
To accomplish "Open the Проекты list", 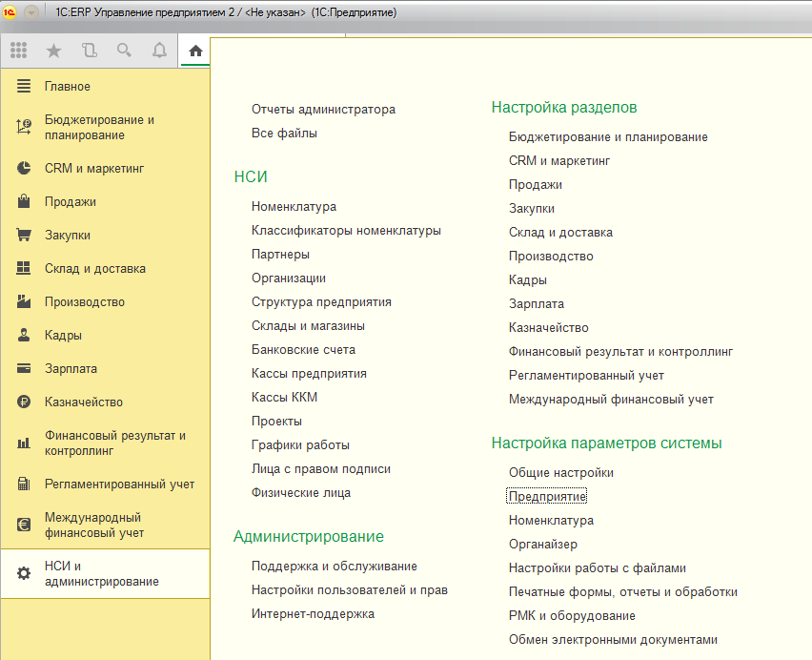I will (x=276, y=422).
